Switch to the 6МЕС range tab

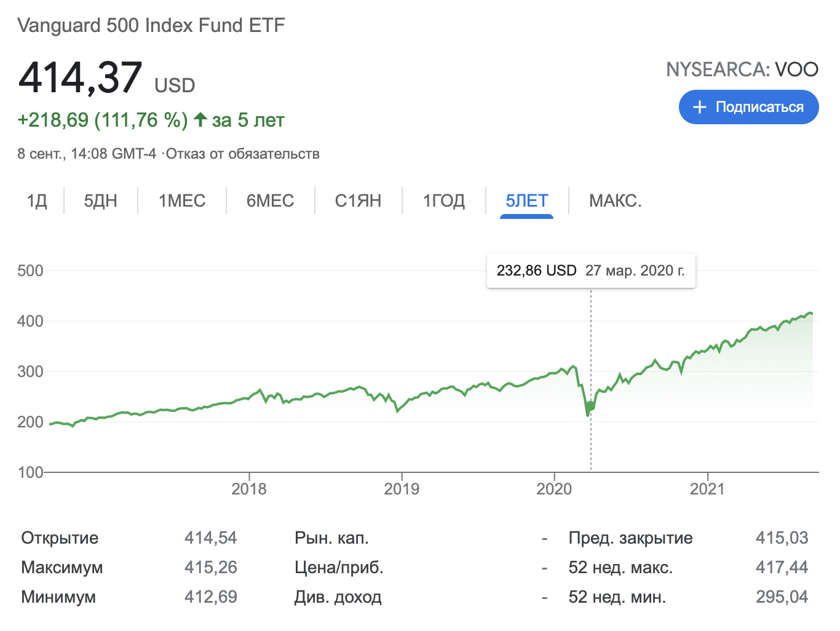(270, 200)
